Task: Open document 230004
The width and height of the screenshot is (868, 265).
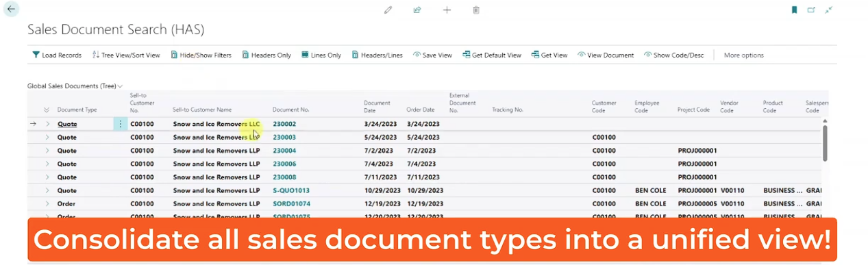Action: click(284, 151)
